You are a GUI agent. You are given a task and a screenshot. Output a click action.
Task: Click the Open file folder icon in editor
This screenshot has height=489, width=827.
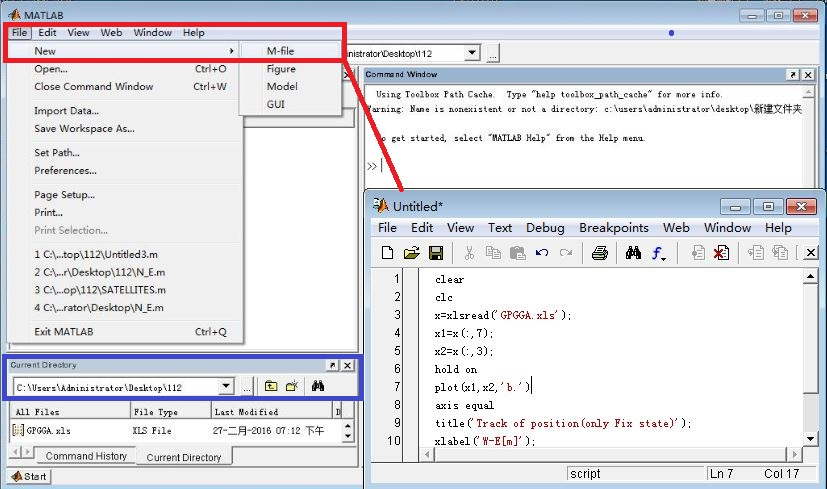click(411, 254)
